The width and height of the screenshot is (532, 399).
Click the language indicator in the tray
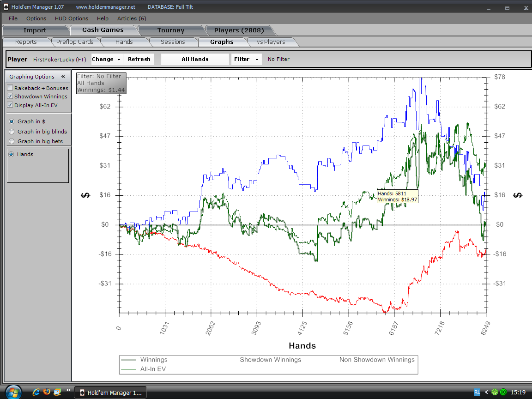[477, 392]
